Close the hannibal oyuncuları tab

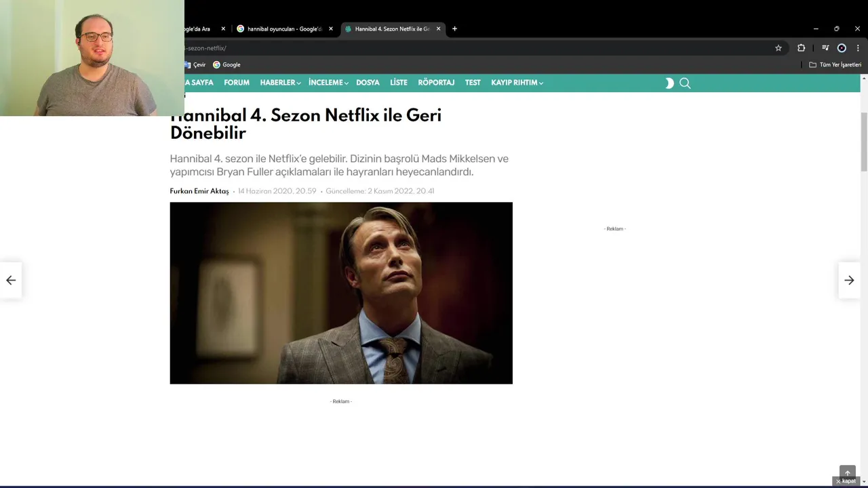331,29
